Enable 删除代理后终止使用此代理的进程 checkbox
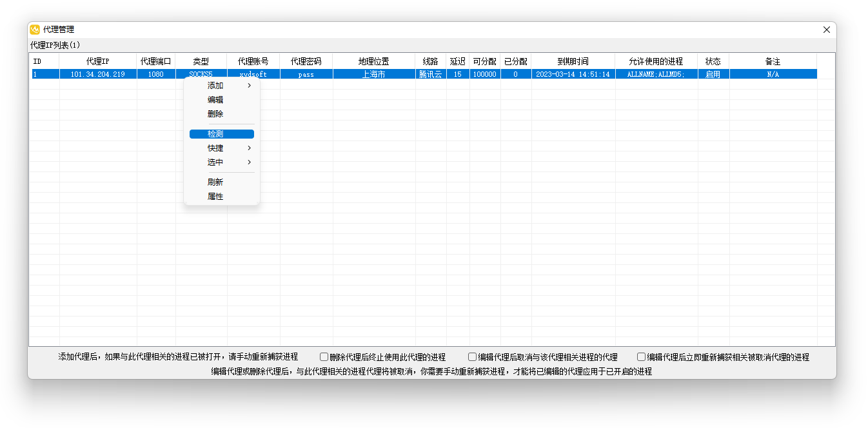 pos(324,357)
